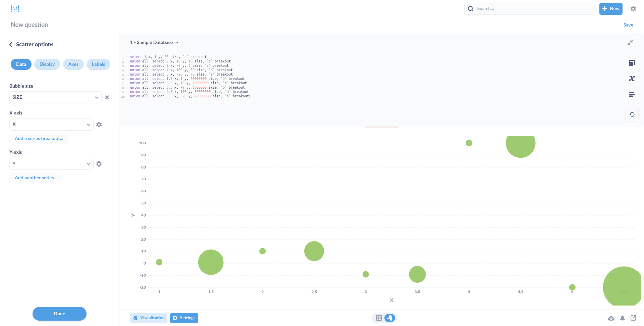Toggle to the table results view
Image resolution: width=644 pixels, height=326 pixels.
[379, 318]
